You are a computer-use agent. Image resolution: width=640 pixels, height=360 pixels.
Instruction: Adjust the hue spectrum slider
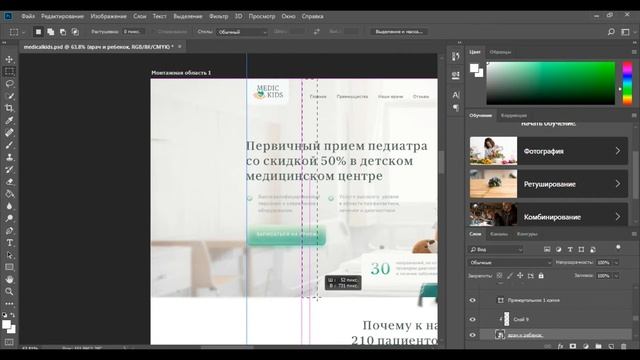coord(627,83)
